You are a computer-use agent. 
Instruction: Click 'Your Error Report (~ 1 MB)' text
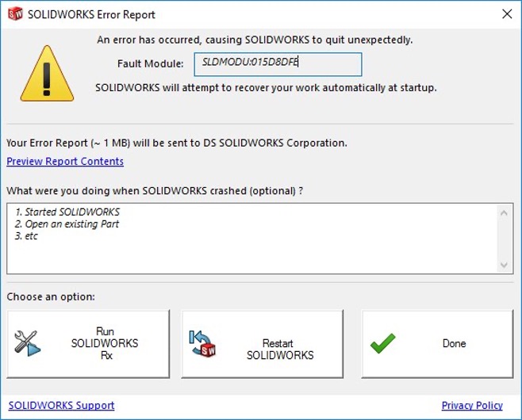(x=177, y=143)
